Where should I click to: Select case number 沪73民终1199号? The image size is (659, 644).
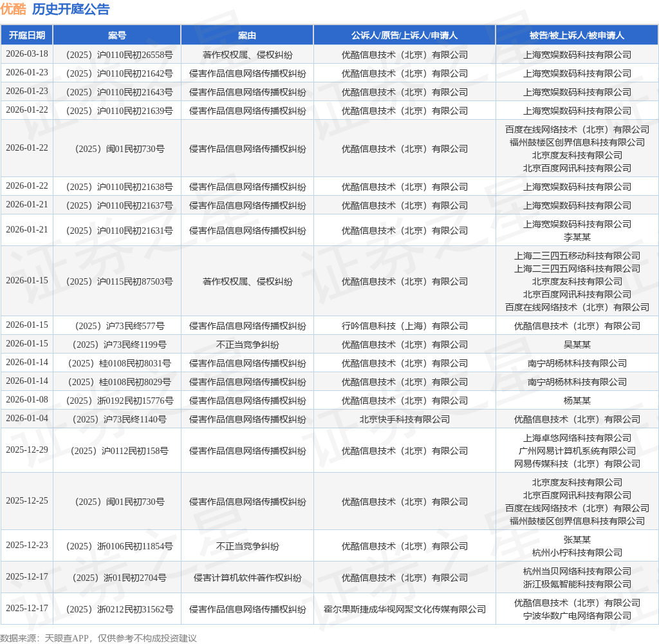click(119, 345)
